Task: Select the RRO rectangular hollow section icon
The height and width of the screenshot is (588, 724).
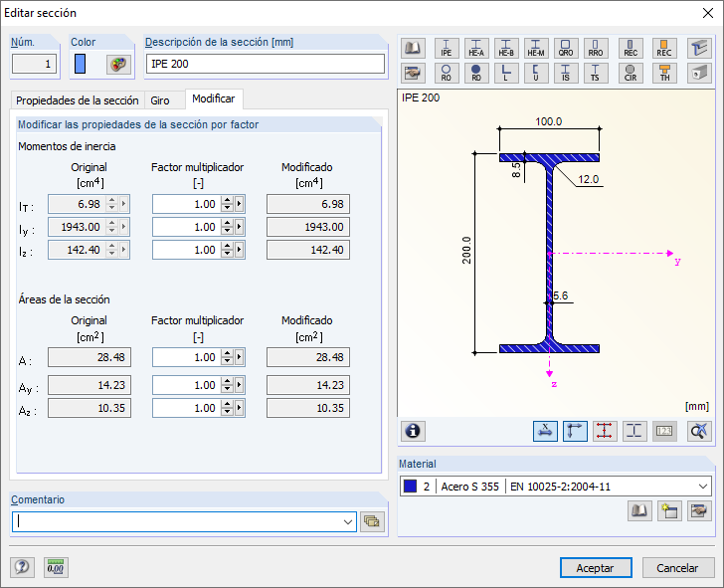Action: tap(595, 48)
